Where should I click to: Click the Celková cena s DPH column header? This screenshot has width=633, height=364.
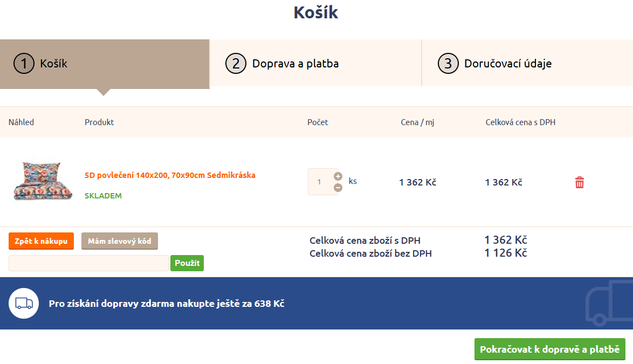(520, 122)
